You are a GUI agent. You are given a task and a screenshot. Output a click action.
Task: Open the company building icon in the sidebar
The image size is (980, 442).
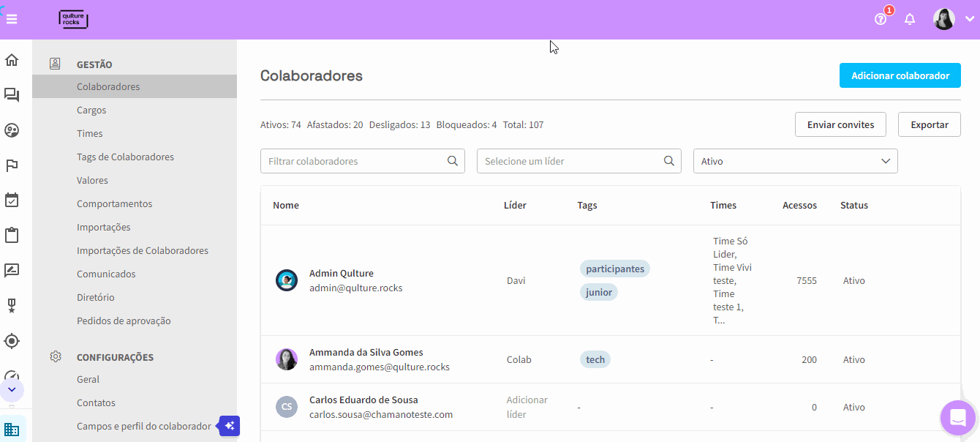12,429
